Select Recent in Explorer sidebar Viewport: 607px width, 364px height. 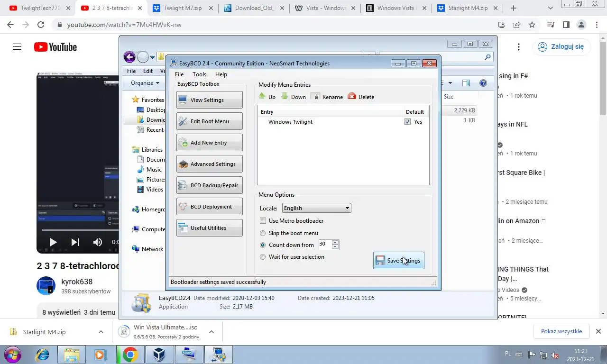coord(155,130)
